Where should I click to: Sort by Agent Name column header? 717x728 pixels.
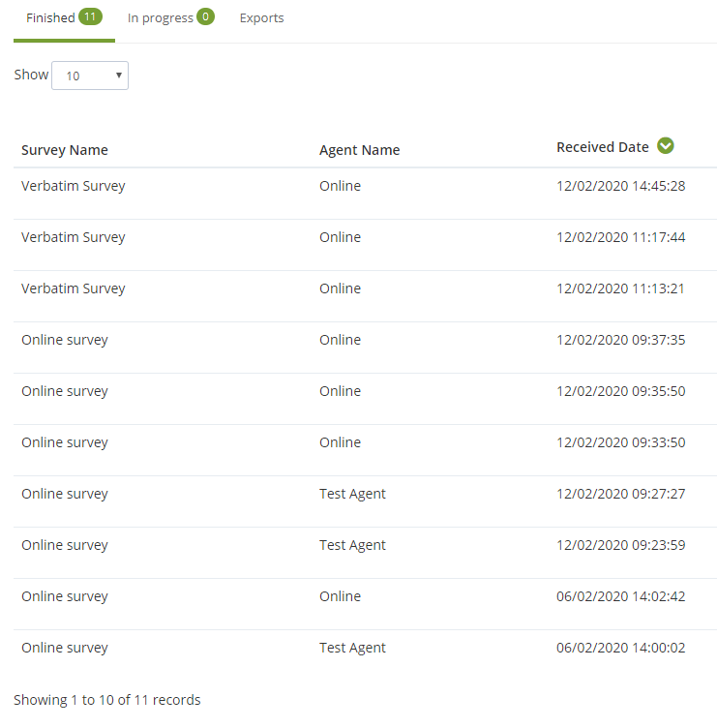[359, 150]
